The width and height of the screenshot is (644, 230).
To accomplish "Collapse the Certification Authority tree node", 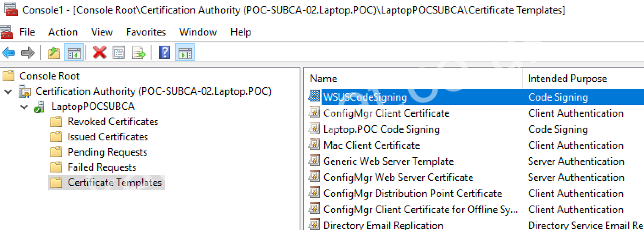I will point(8,91).
